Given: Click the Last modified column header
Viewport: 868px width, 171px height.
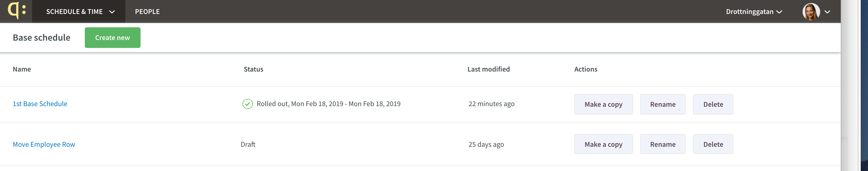Looking at the screenshot, I should 489,69.
